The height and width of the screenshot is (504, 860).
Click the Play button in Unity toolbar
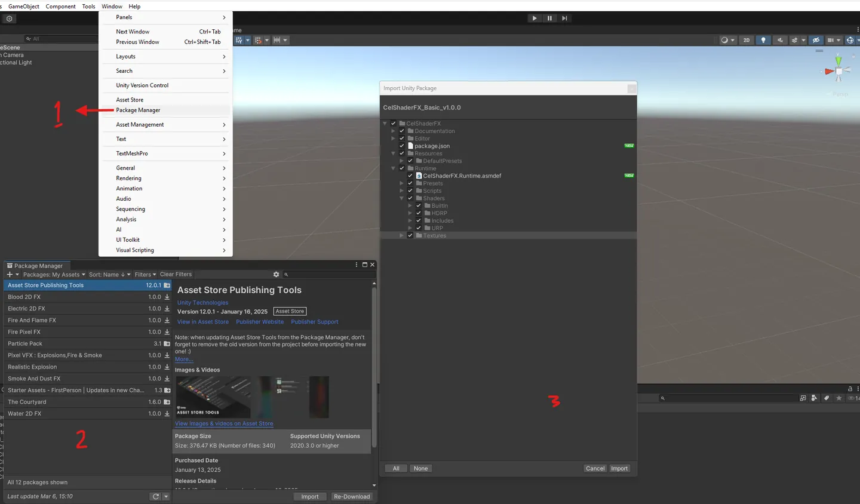click(x=535, y=18)
